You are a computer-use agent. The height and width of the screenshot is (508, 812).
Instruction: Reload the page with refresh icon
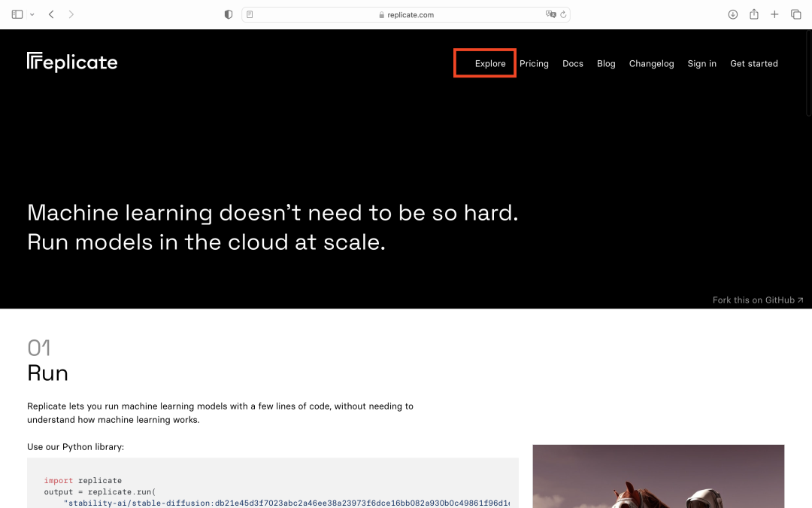[x=563, y=14]
